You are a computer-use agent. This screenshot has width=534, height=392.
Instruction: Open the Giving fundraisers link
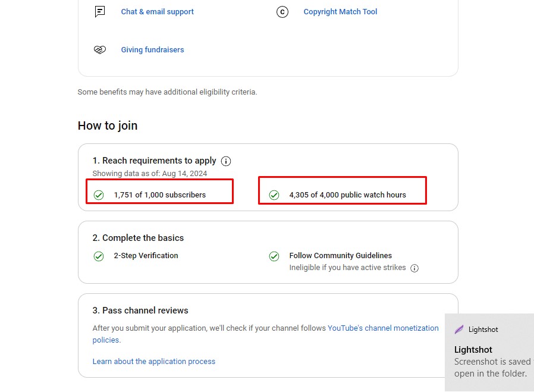point(152,50)
